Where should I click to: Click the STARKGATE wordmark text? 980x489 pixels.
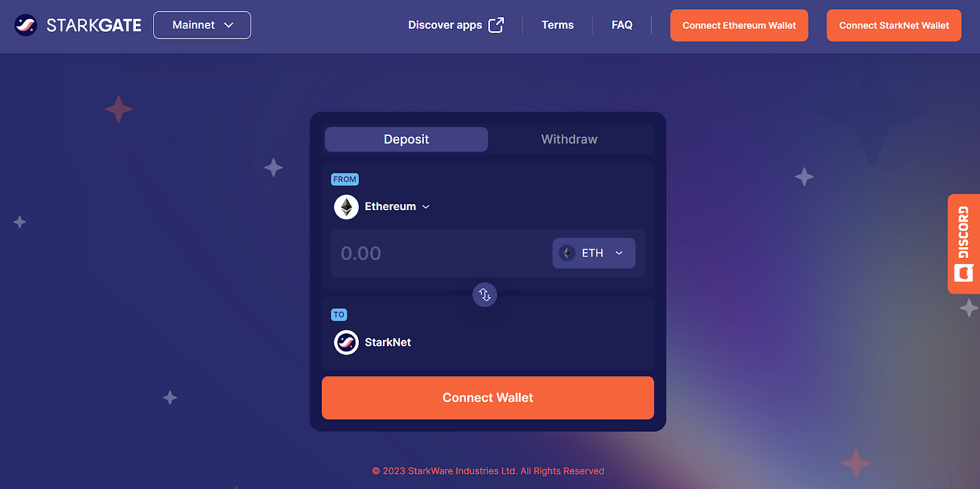(x=94, y=26)
